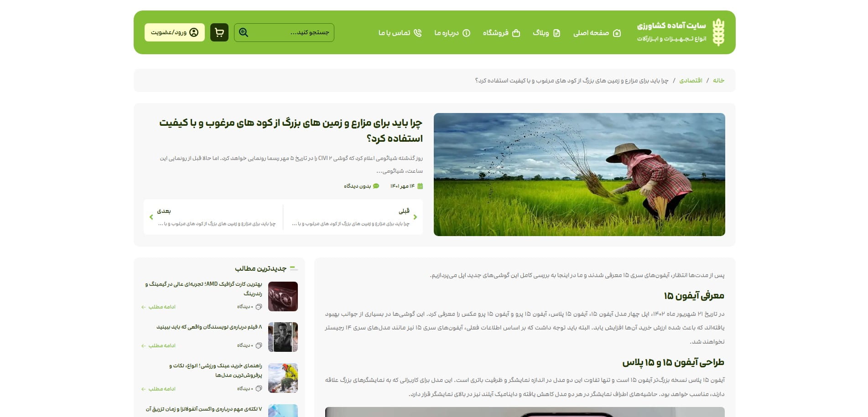
Task: Click the جدیدترین مطالب sidebar heading
Action: coord(261,268)
